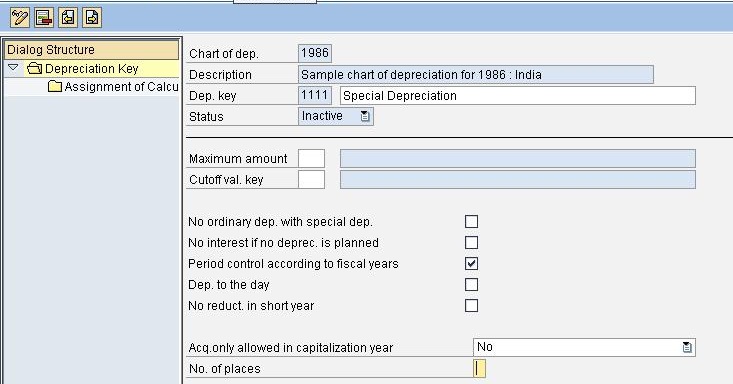733x384 pixels.
Task: Edit the Special Depreciation description field
Action: pyautogui.click(x=517, y=95)
